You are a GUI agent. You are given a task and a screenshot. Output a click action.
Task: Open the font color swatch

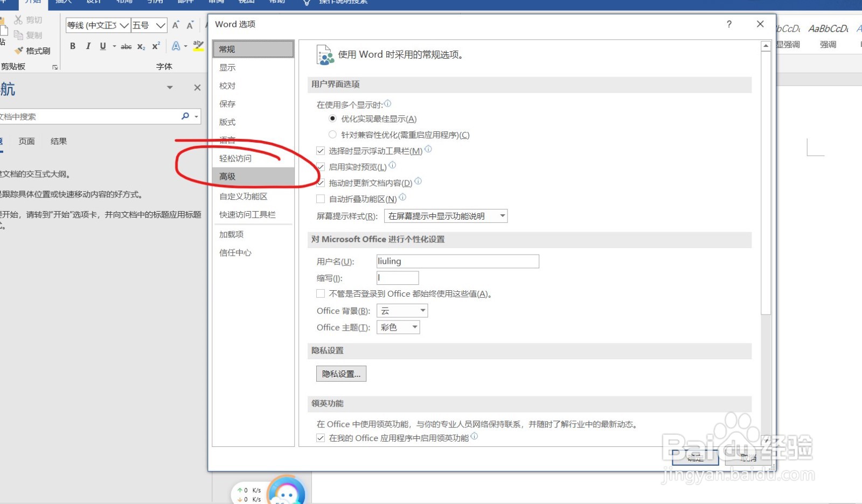[177, 46]
